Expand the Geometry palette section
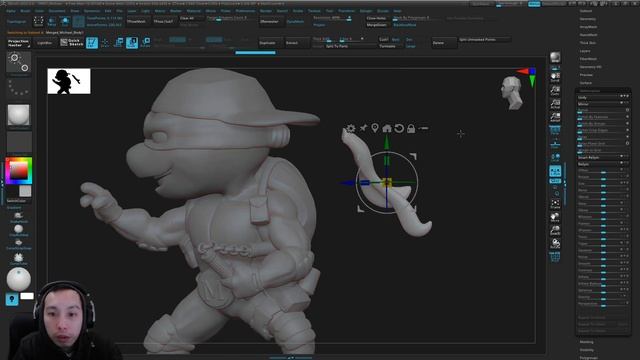This screenshot has width=640, height=360. [588, 19]
